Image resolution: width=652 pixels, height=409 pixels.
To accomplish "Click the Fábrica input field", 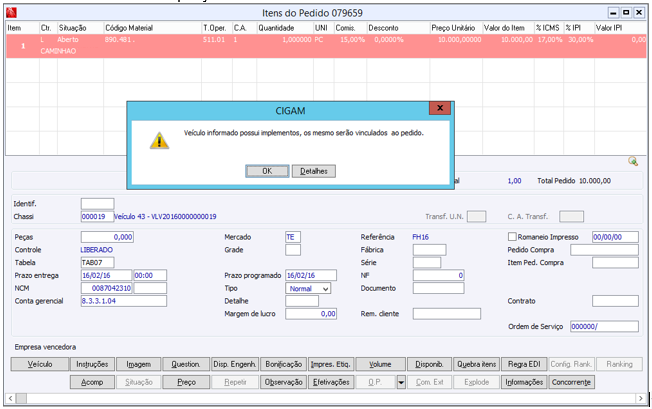I will pos(430,250).
